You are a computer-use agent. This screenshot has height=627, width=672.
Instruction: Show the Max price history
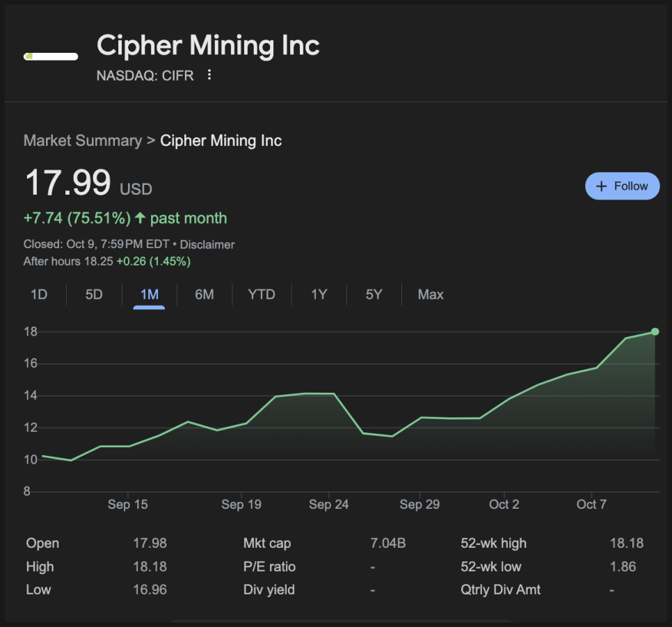[431, 295]
